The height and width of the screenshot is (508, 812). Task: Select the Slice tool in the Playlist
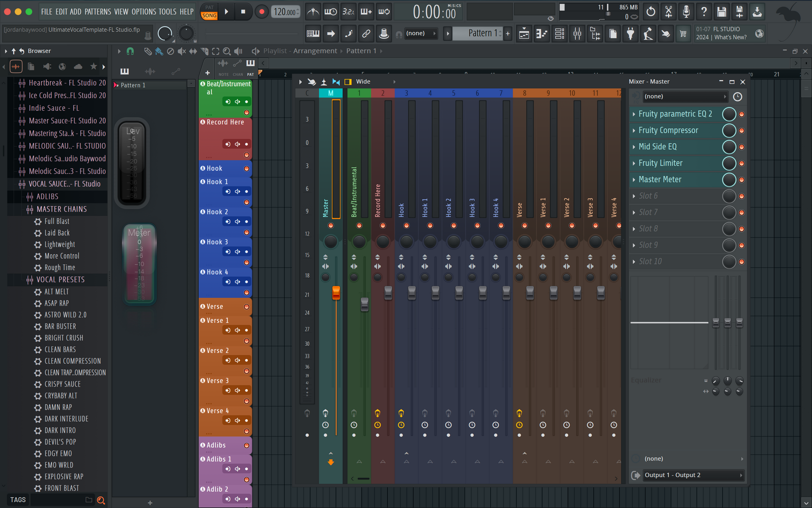point(205,51)
